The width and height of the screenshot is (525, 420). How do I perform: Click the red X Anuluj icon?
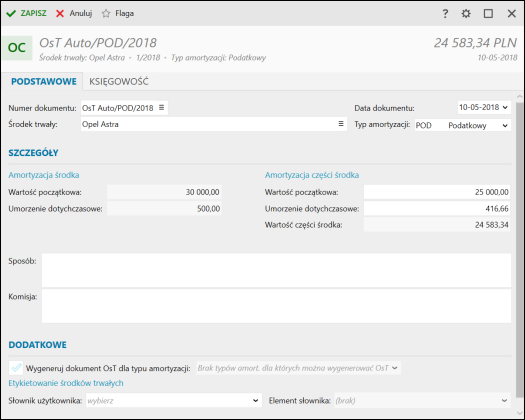coord(60,13)
